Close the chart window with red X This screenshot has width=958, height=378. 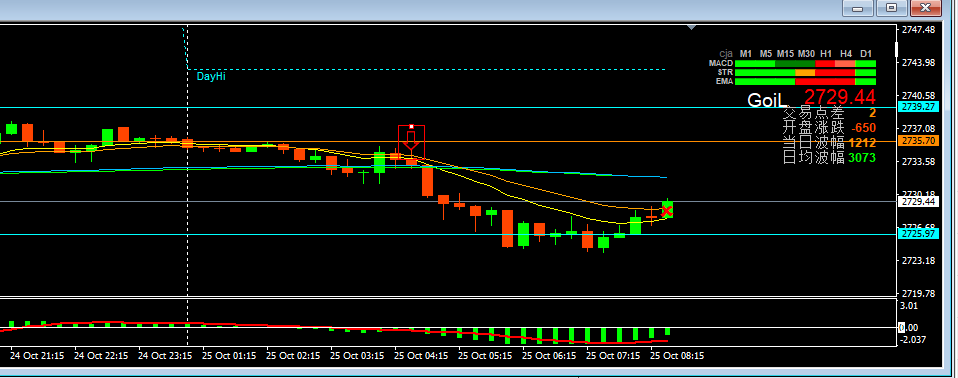[924, 8]
